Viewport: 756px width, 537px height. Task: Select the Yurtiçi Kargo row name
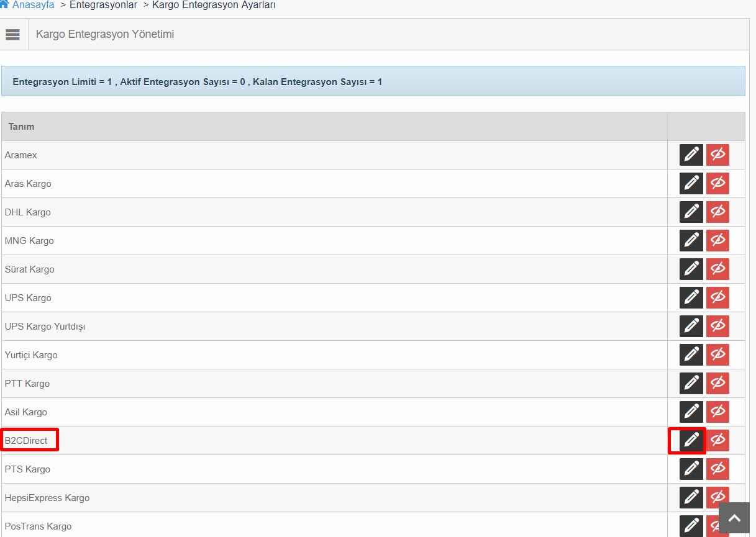point(31,355)
